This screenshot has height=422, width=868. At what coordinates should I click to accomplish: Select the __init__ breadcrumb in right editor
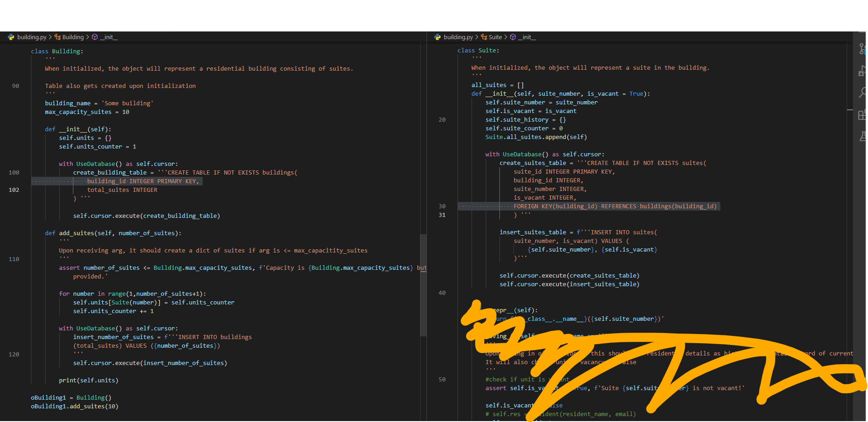tap(527, 37)
